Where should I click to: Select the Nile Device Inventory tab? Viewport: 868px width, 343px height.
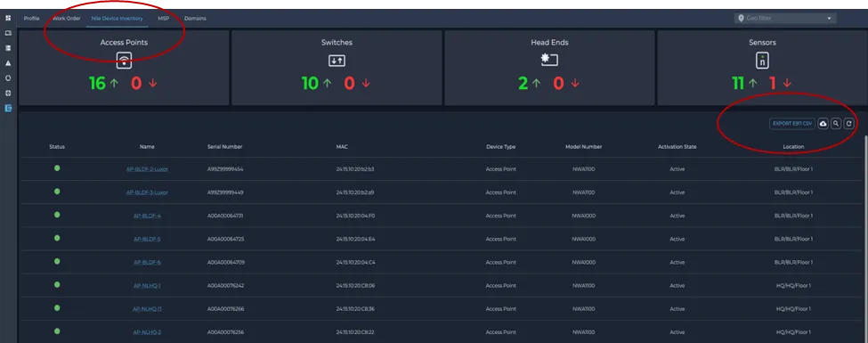117,19
